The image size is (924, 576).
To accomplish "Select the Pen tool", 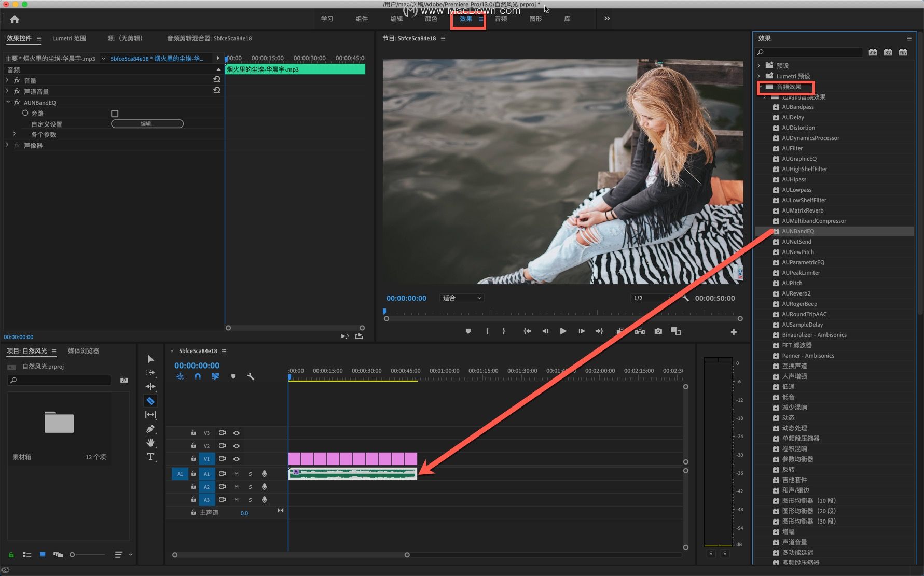I will [x=150, y=429].
